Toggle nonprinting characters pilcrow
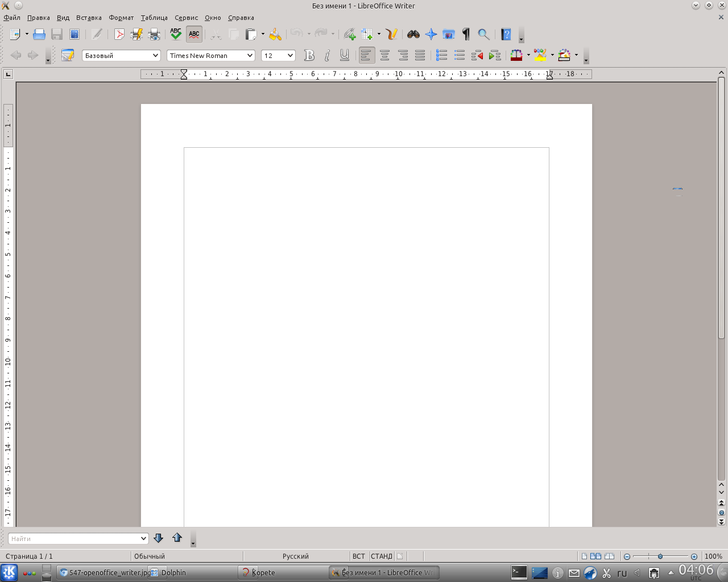Viewport: 728px width, 582px height. tap(466, 34)
